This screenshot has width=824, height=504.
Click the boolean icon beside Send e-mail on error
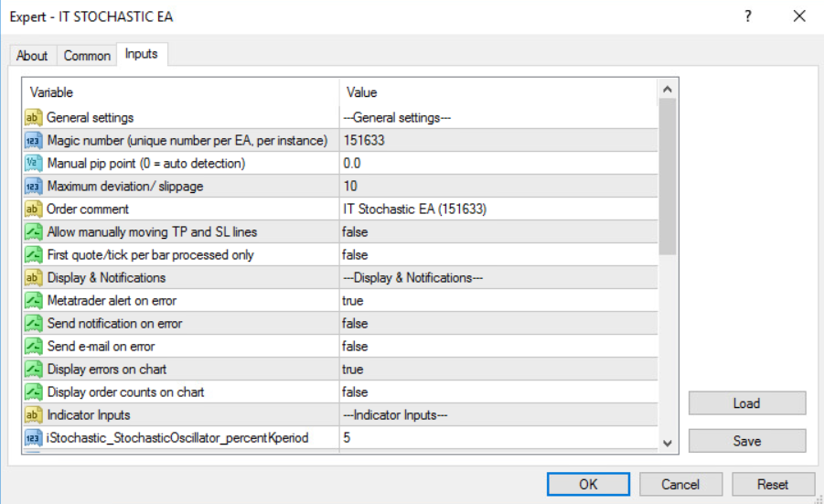pos(33,347)
